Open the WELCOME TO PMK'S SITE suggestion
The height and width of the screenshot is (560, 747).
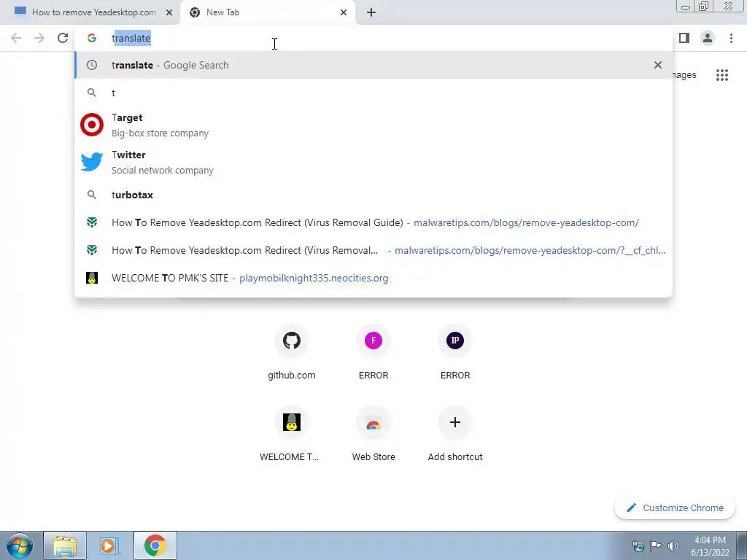pyautogui.click(x=373, y=278)
